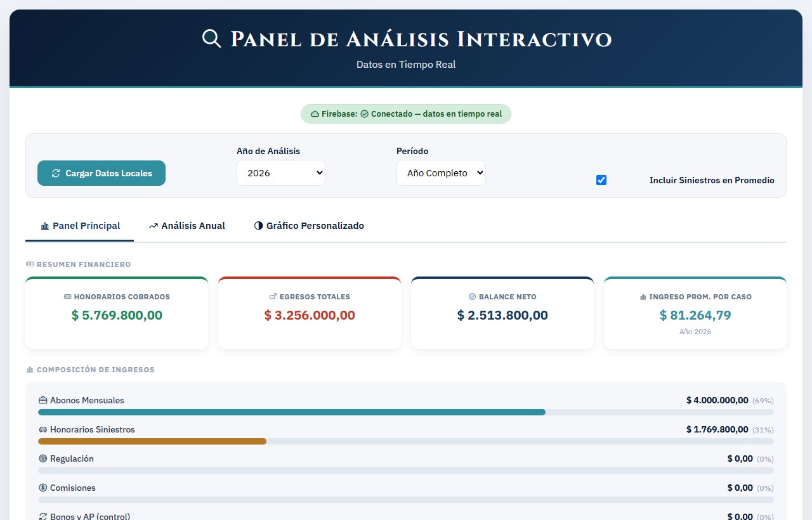
Task: Open the Año de Análisis dropdown
Action: pos(281,173)
